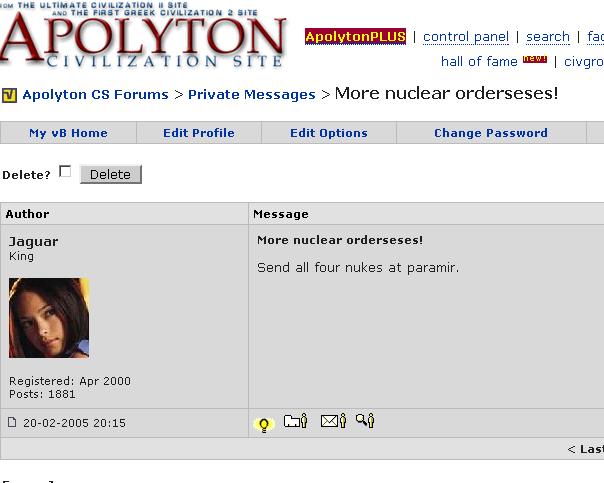Click the 'new' badge near hall of fame
Screen dimensions: 604x483
[x=535, y=59]
